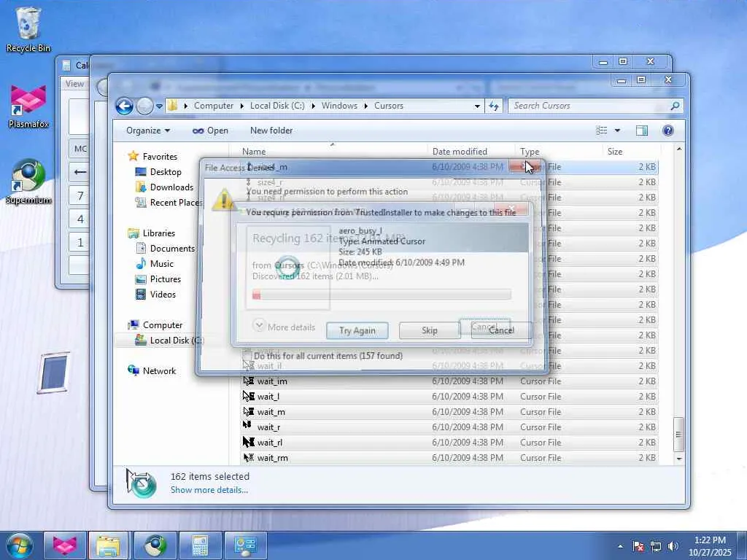Open the address bar history dropdown

477,106
